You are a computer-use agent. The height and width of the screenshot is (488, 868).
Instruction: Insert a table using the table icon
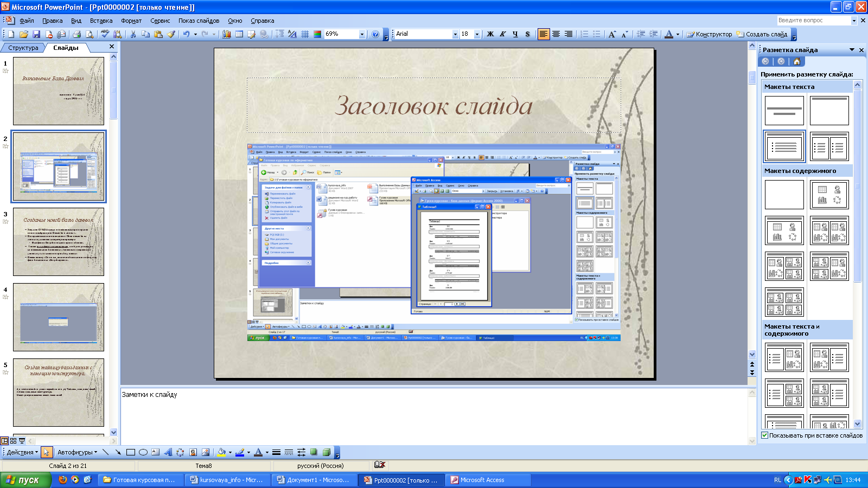[239, 34]
